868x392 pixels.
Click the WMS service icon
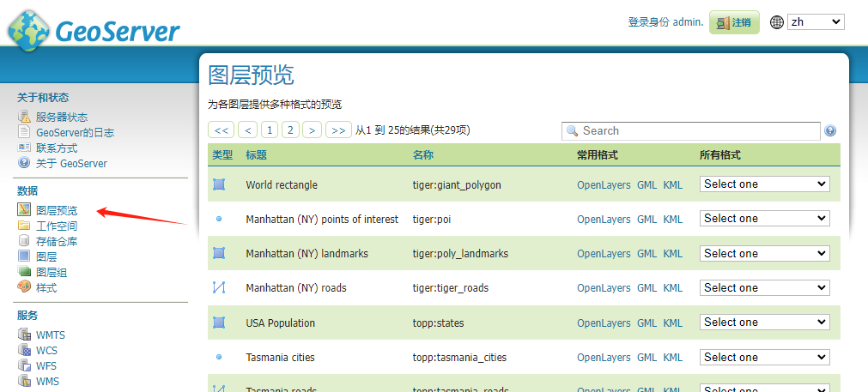[24, 381]
